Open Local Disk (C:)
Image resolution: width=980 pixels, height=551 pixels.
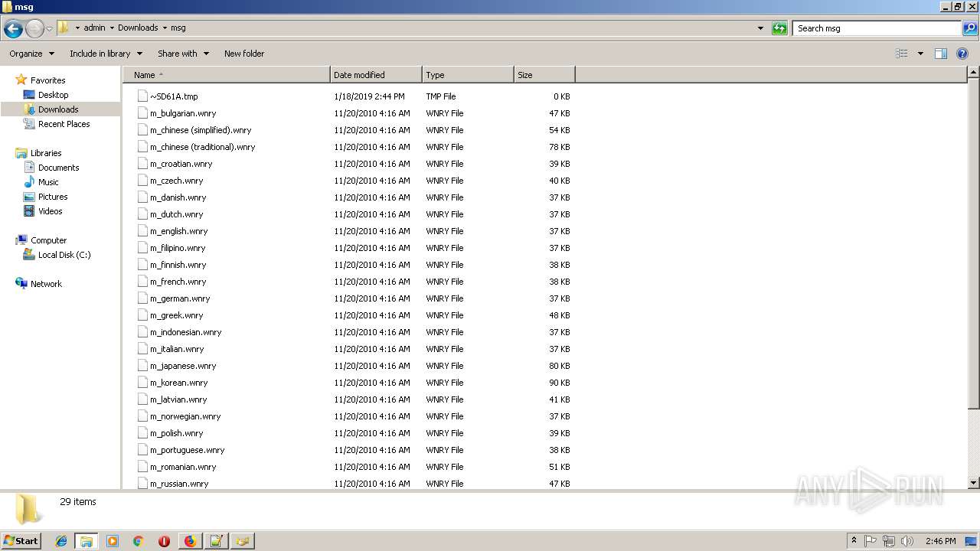[x=64, y=255]
